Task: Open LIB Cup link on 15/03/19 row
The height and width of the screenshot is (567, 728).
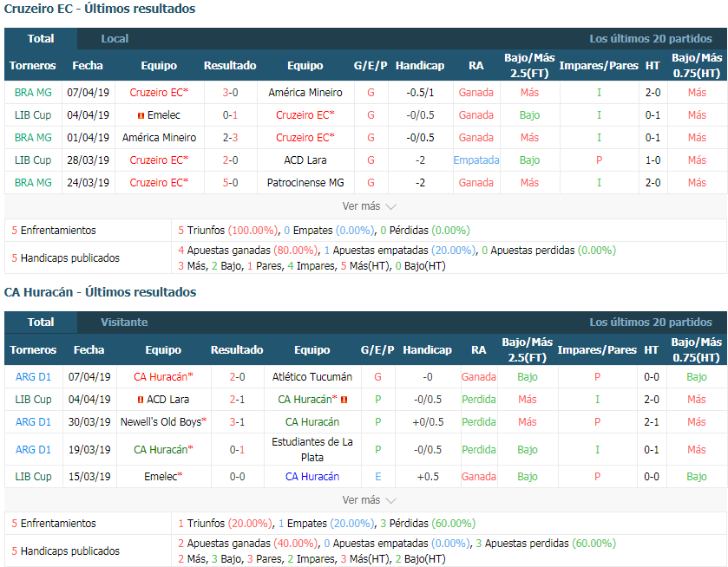Action: pyautogui.click(x=33, y=477)
